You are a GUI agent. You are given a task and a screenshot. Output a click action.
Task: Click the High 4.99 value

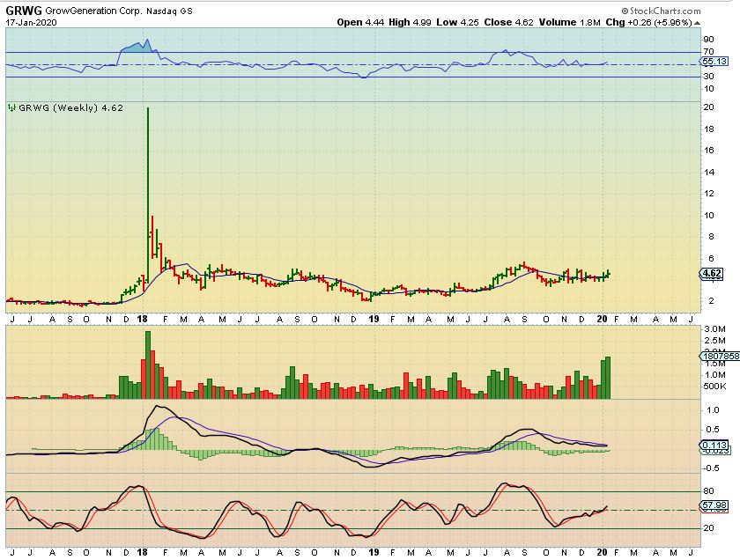pos(410,22)
